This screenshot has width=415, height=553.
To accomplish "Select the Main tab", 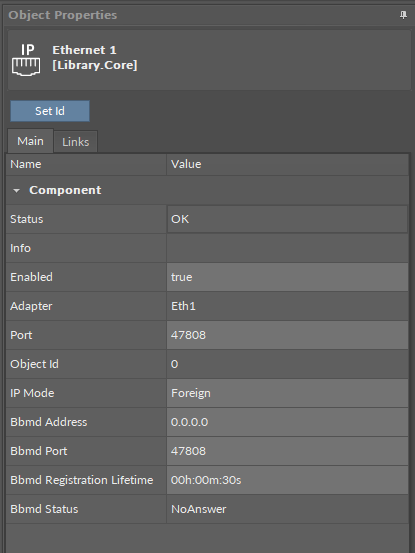I will [x=30, y=141].
